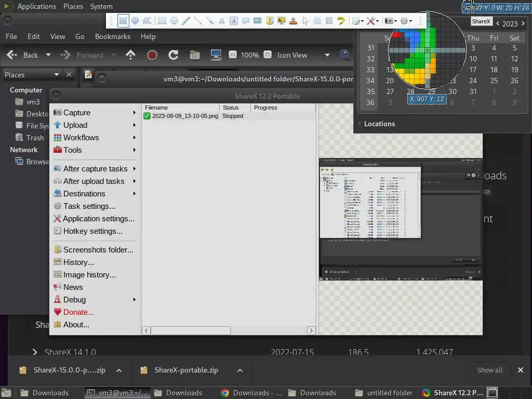This screenshot has height=399, width=532.
Task: Expand After upload tasks submenu
Action: pyautogui.click(x=95, y=181)
